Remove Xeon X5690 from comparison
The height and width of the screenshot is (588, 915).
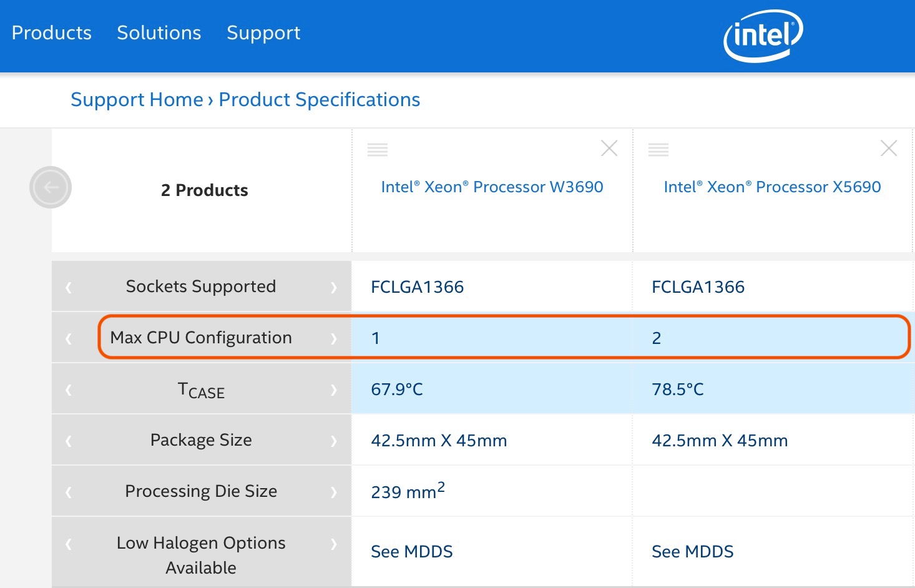tap(889, 149)
